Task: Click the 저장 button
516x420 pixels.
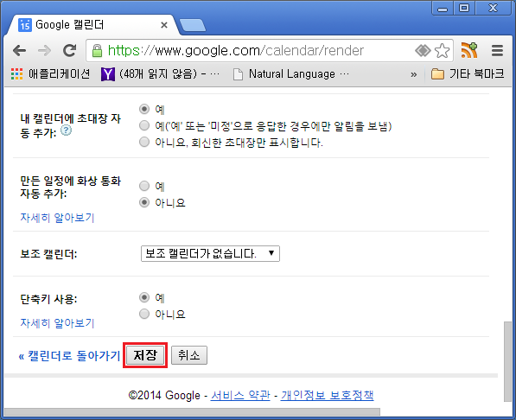Action: [145, 355]
